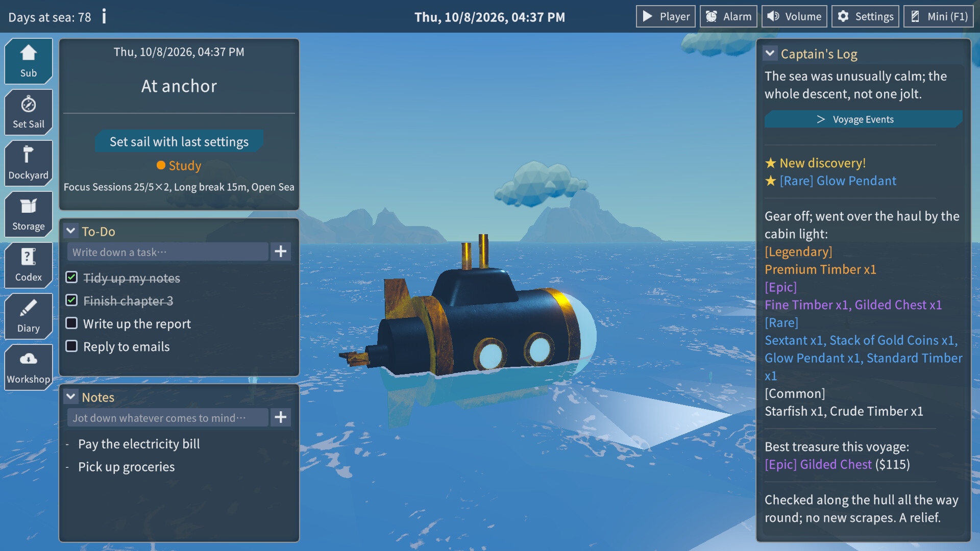Collapse the Notes panel
The width and height of the screenshot is (980, 551).
71,397
